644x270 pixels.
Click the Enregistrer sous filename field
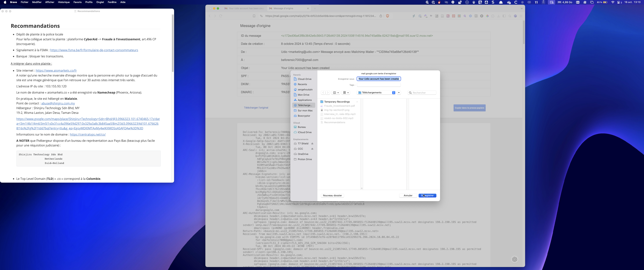[379, 79]
